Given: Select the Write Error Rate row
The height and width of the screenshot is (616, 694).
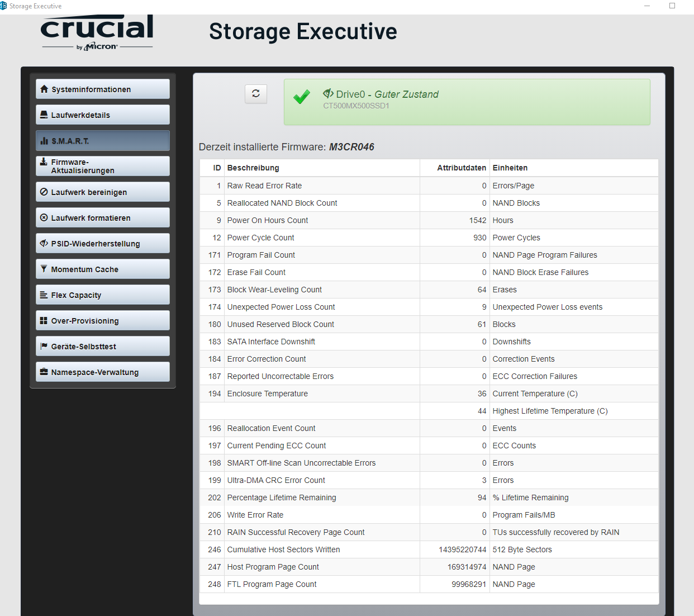Looking at the screenshot, I should 429,515.
